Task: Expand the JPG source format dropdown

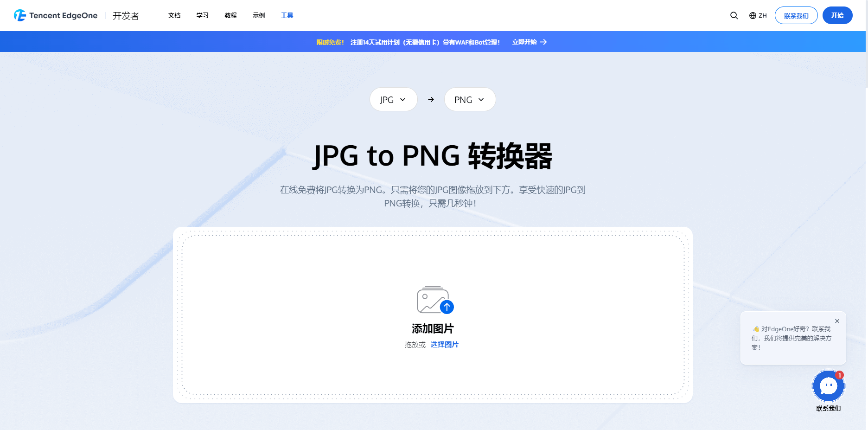Action: (394, 99)
